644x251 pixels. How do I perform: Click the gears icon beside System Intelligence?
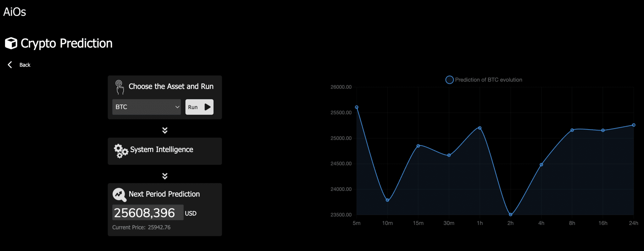tap(121, 151)
